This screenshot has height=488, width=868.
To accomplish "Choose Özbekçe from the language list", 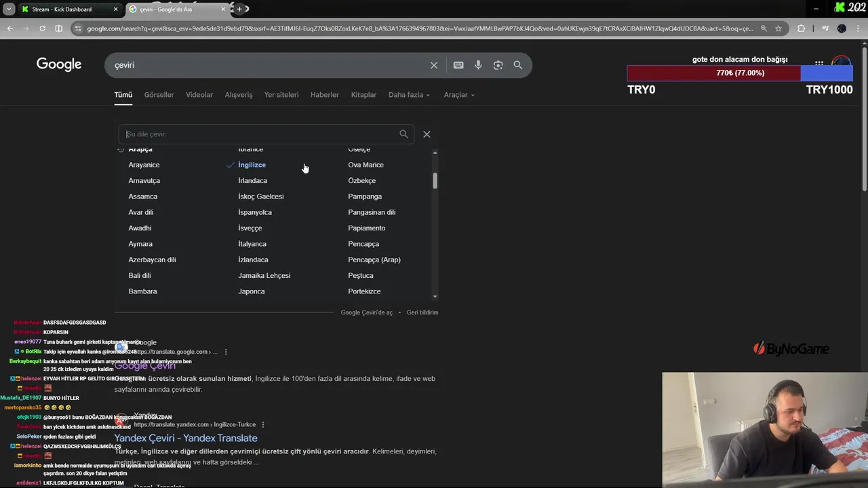I will (361, 180).
